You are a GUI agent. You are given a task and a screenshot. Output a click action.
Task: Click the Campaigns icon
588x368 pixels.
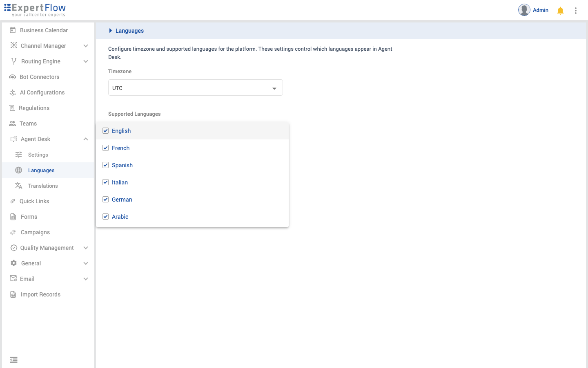click(13, 232)
